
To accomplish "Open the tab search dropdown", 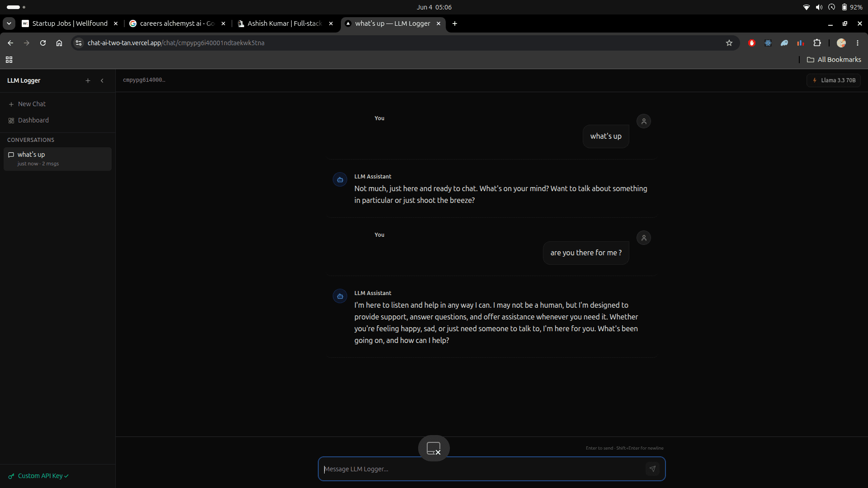I will tap(9, 23).
